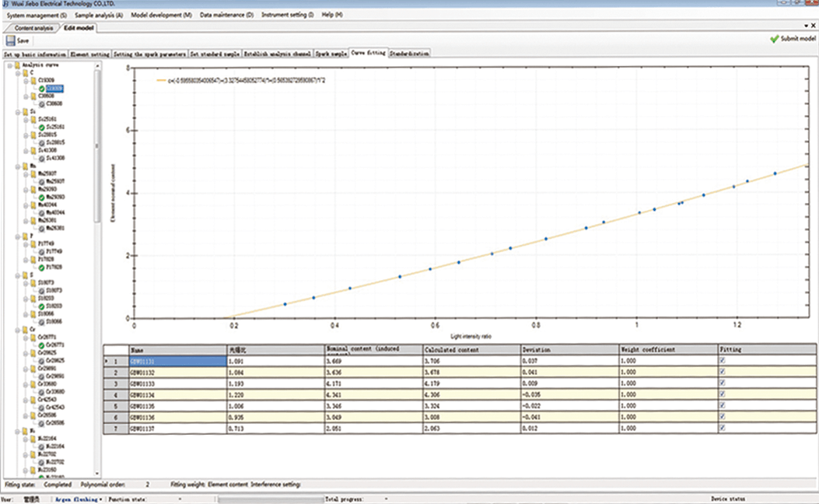
Task: Select the grey C30608 curve node icon
Action: click(41, 103)
